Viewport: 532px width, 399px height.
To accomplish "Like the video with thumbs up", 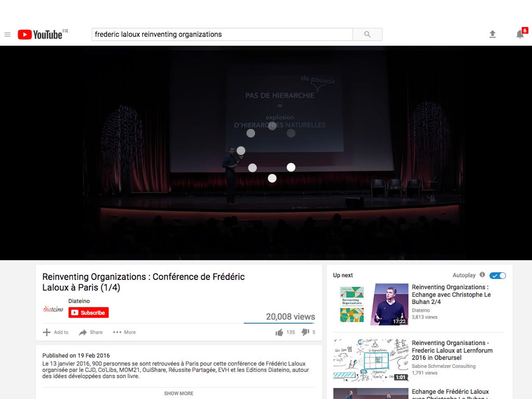I will click(x=279, y=332).
